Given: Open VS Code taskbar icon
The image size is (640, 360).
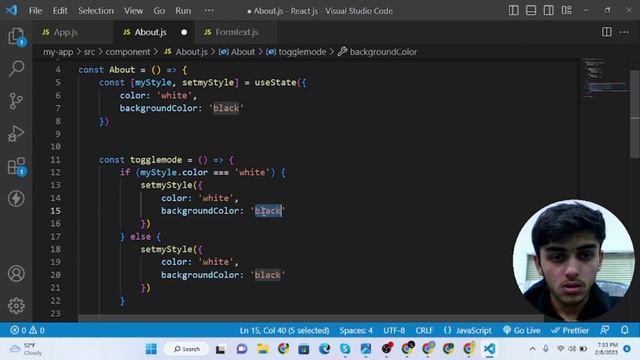Looking at the screenshot, I should (x=489, y=349).
